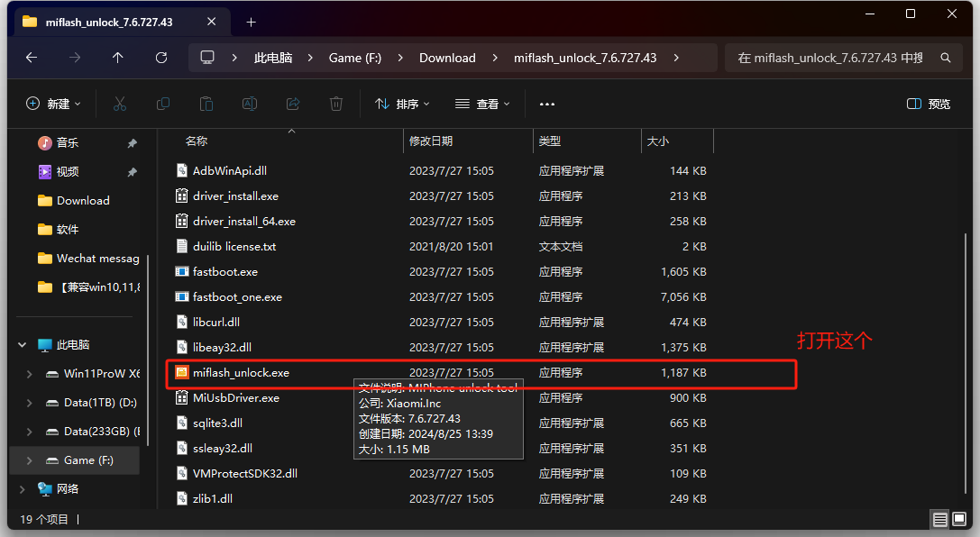Sort by 修改日期 column header
The image size is (980, 537).
[431, 141]
